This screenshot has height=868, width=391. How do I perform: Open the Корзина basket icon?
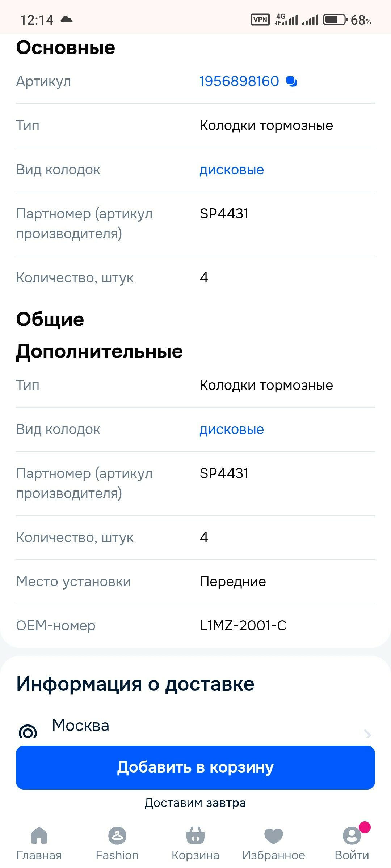pos(195,835)
